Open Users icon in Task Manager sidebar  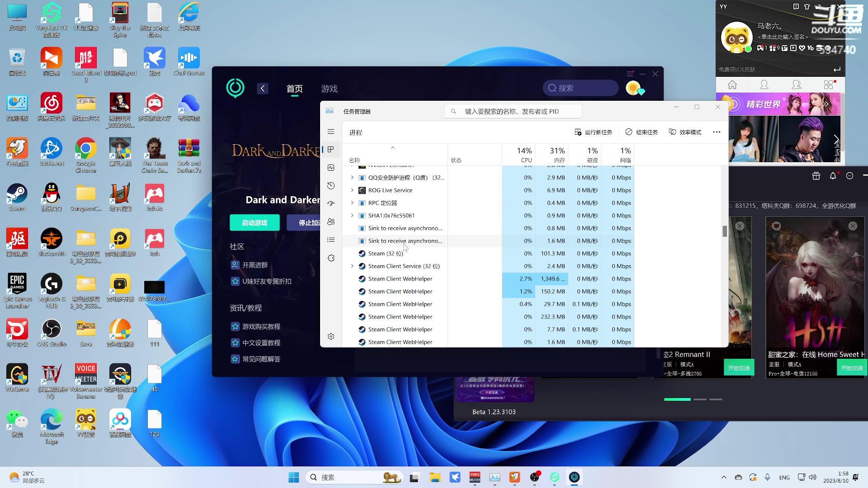coord(331,222)
